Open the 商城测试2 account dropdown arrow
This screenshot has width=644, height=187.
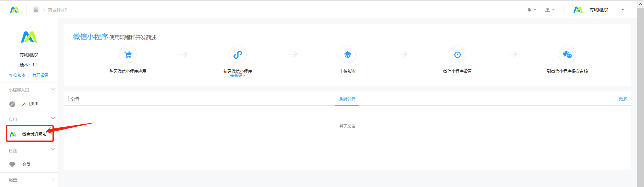[623, 10]
